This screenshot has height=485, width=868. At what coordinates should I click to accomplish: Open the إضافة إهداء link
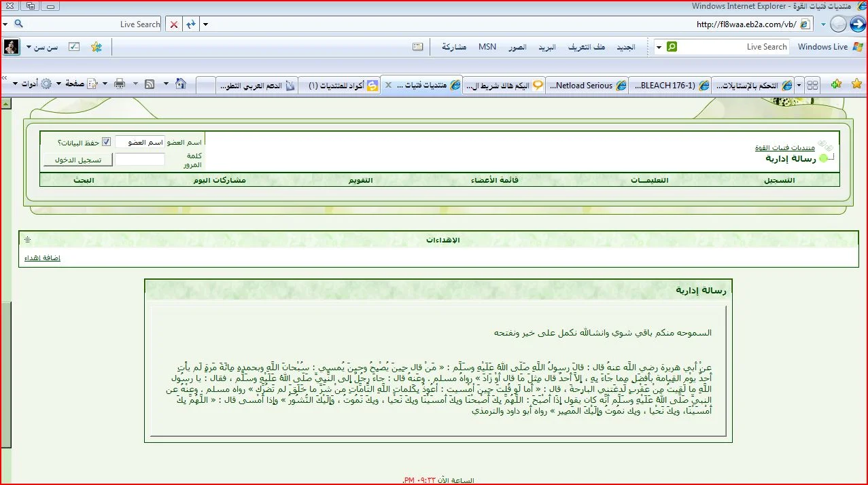pos(42,258)
